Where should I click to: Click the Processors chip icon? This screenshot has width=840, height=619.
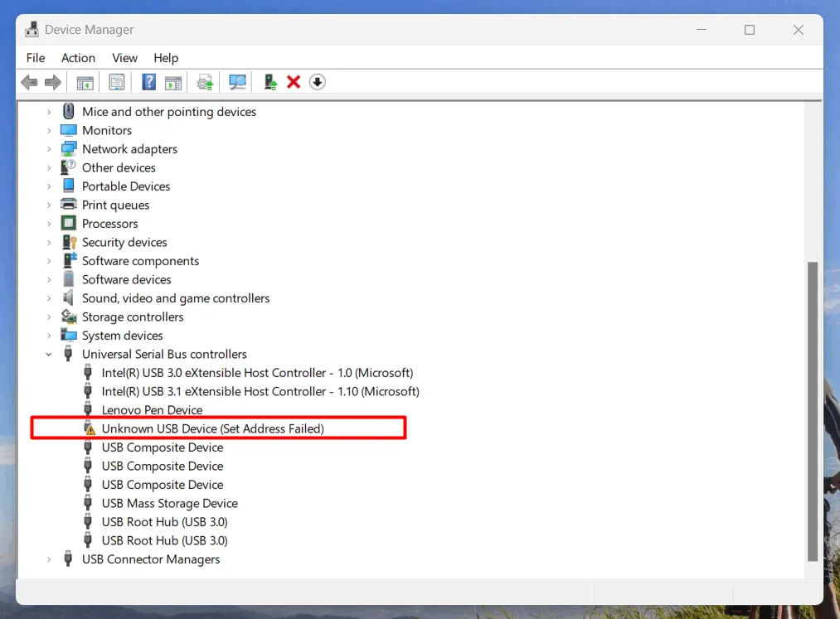click(x=69, y=223)
